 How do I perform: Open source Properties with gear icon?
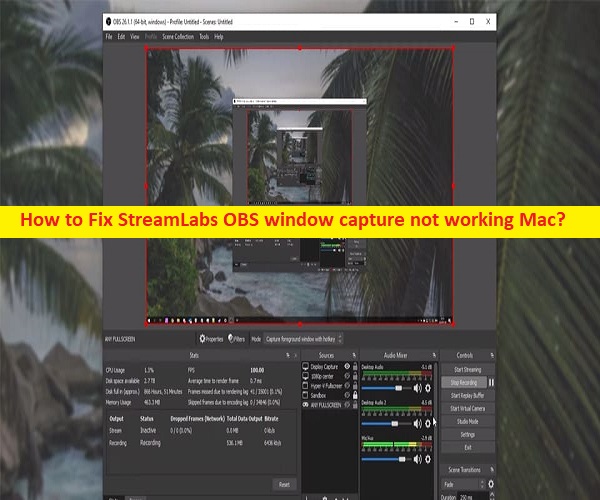click(211, 339)
